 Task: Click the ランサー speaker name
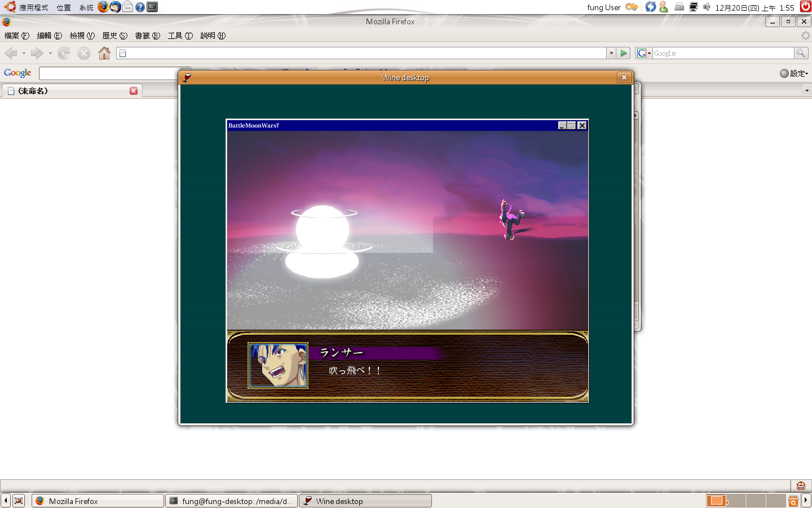341,353
